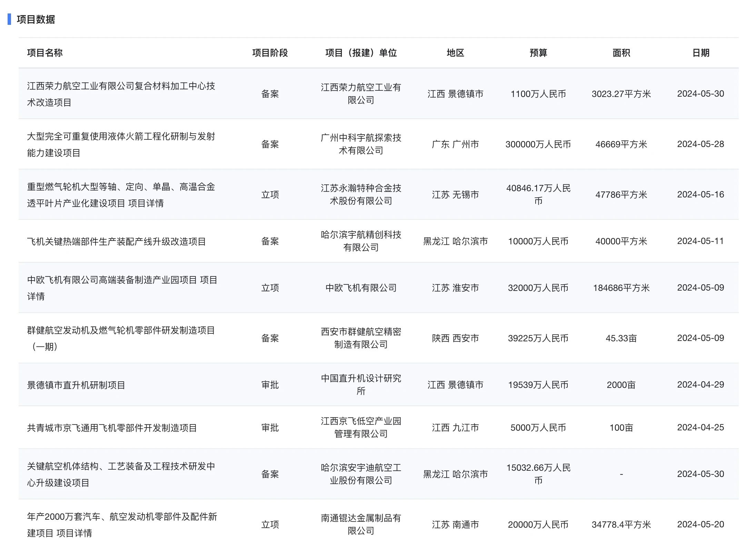Click the 300000万人民币 budget cell

tap(538, 144)
